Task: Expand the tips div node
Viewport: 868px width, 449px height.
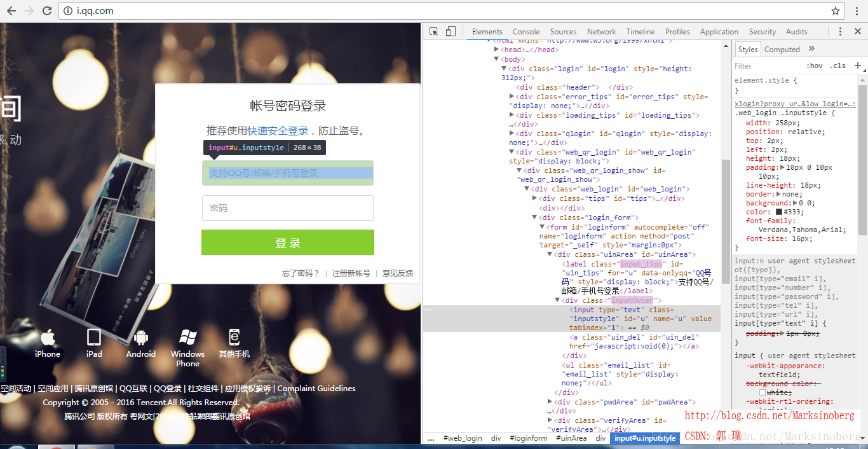Action: coord(534,198)
